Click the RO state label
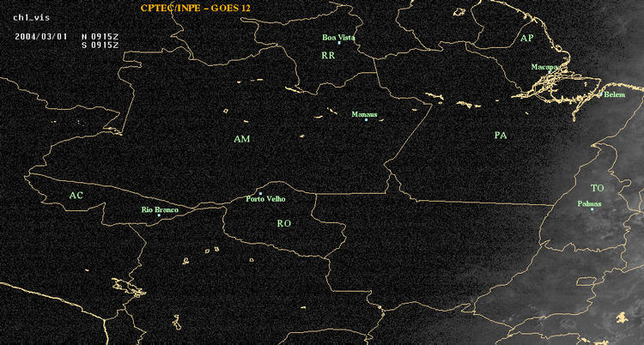 click(284, 223)
